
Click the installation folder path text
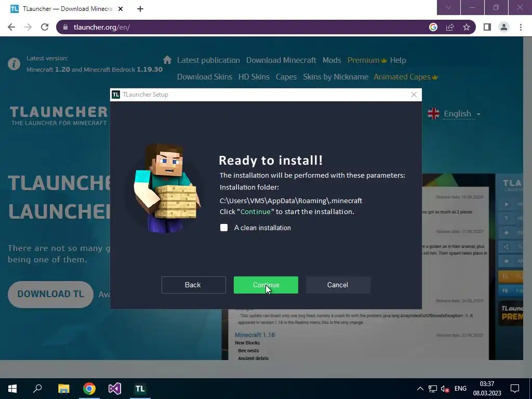(291, 201)
